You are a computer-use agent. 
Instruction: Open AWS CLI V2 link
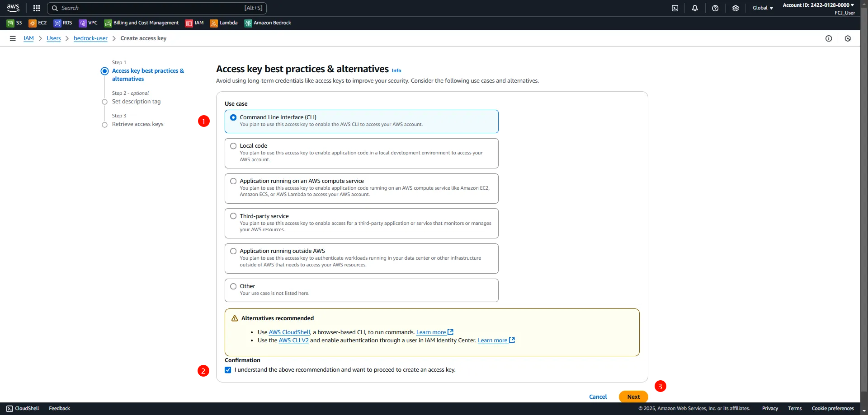pyautogui.click(x=293, y=340)
